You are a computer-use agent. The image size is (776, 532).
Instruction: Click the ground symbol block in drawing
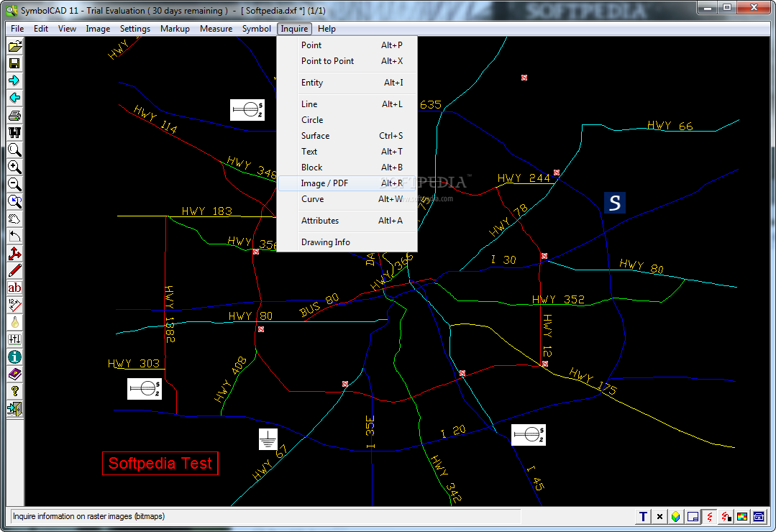(x=268, y=439)
